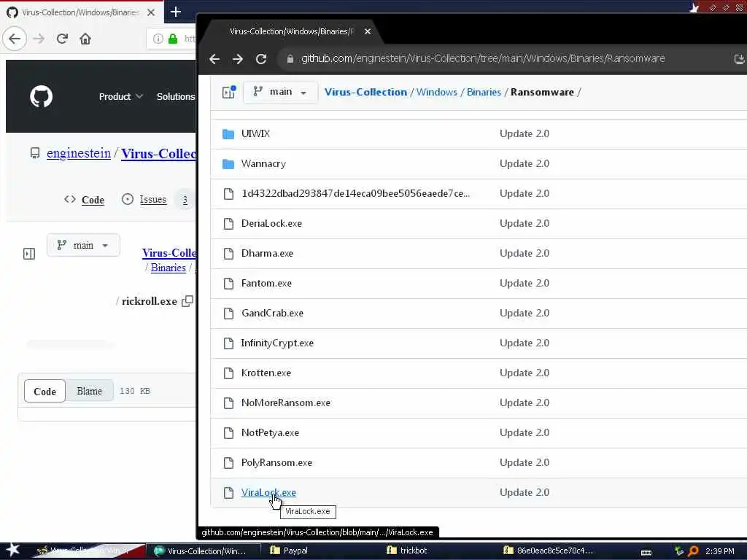Image resolution: width=747 pixels, height=560 pixels.
Task: Open the Wannacry folder
Action: (263, 163)
